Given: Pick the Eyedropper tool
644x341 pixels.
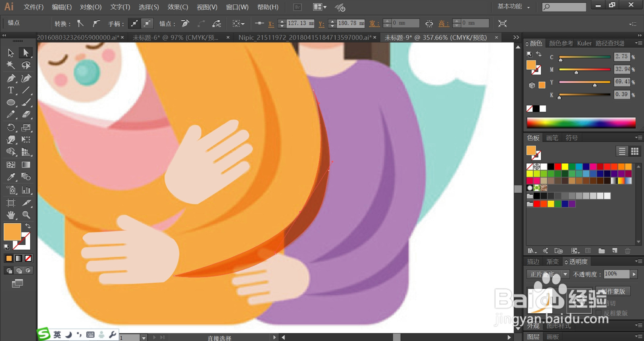Looking at the screenshot, I should click(11, 177).
